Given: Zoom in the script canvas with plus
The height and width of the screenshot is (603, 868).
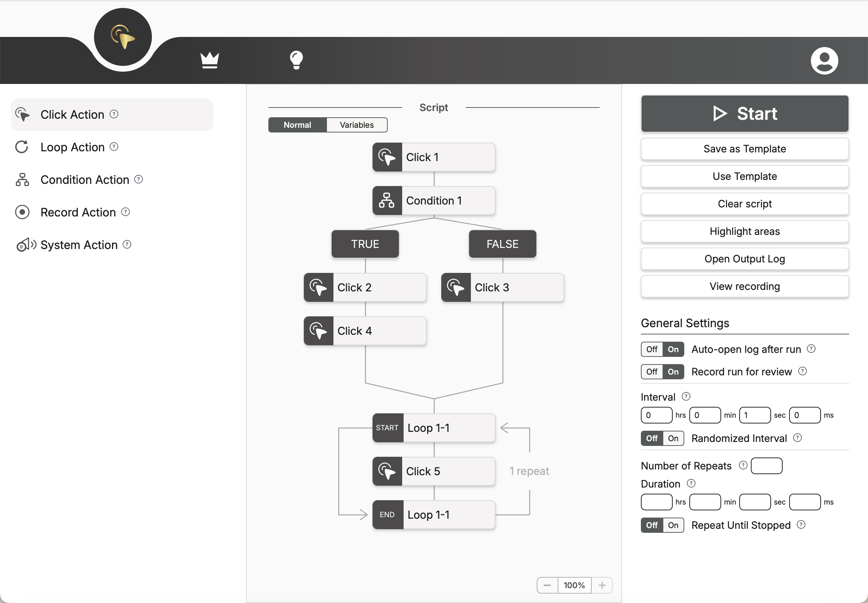Looking at the screenshot, I should (x=602, y=586).
